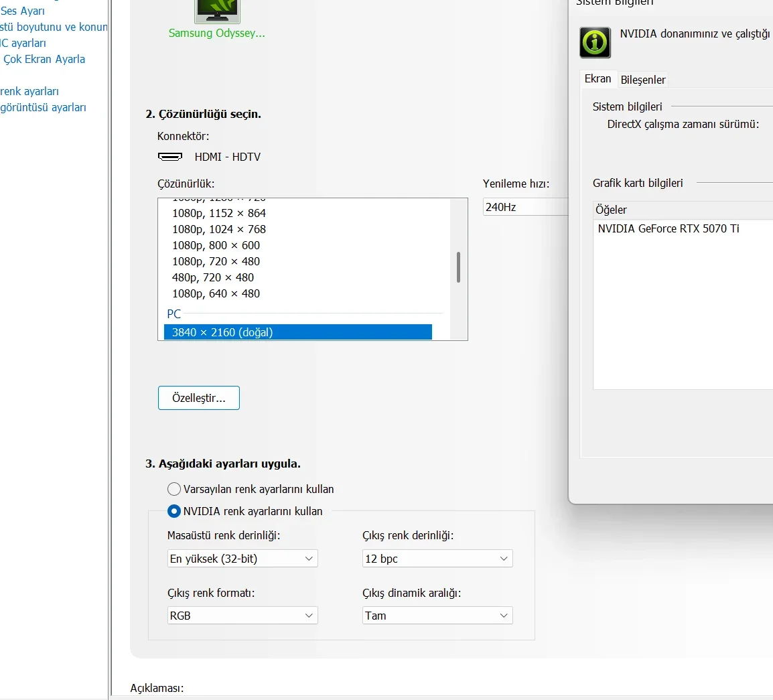Image resolution: width=773 pixels, height=700 pixels.
Task: Click the PC group header in resolution list
Action: pos(174,314)
